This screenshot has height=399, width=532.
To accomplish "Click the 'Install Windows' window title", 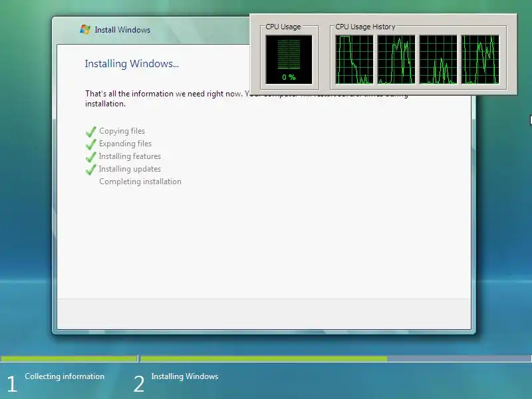I will (x=122, y=30).
